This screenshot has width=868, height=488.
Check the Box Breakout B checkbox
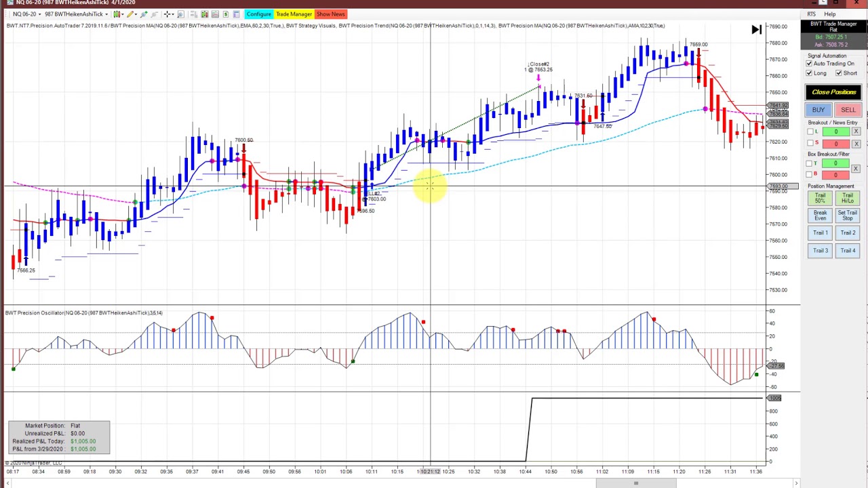click(x=810, y=174)
